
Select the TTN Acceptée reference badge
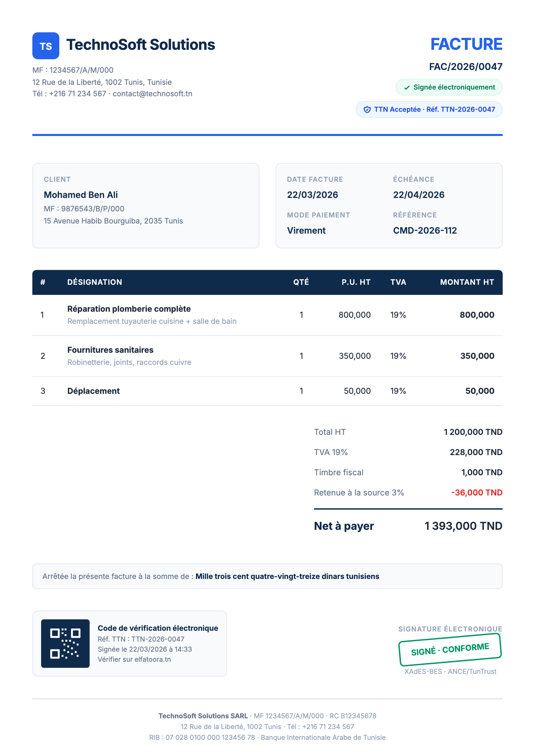point(429,110)
